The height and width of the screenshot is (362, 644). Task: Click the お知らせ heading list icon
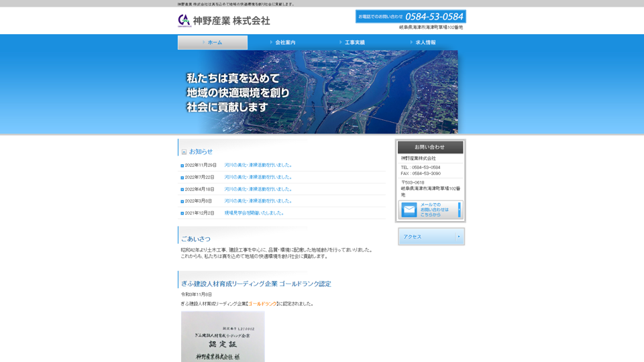tap(184, 152)
